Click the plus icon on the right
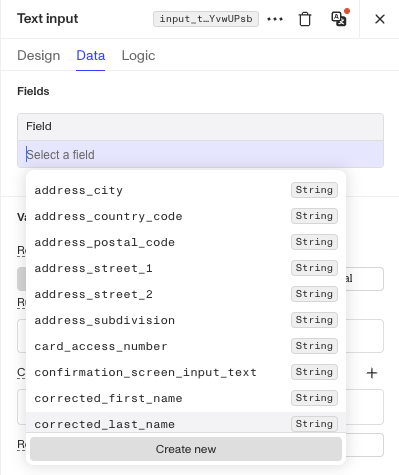This screenshot has width=399, height=475. click(x=372, y=373)
